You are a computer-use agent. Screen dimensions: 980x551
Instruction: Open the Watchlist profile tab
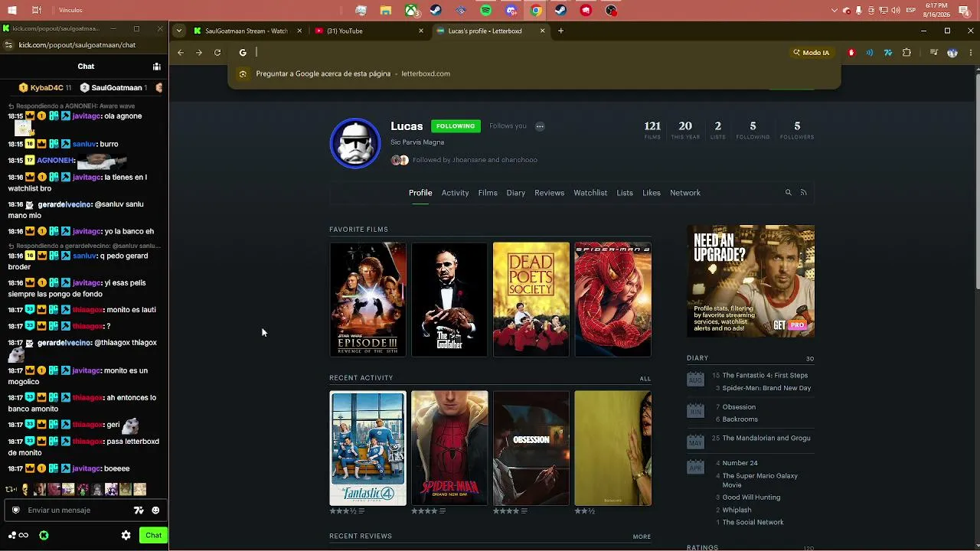pos(590,193)
